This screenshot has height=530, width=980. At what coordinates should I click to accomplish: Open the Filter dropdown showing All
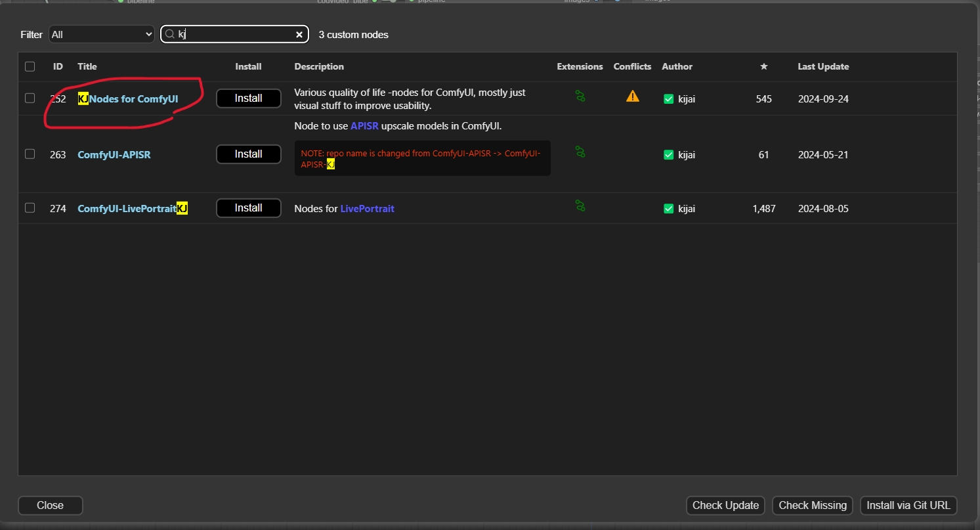click(102, 34)
